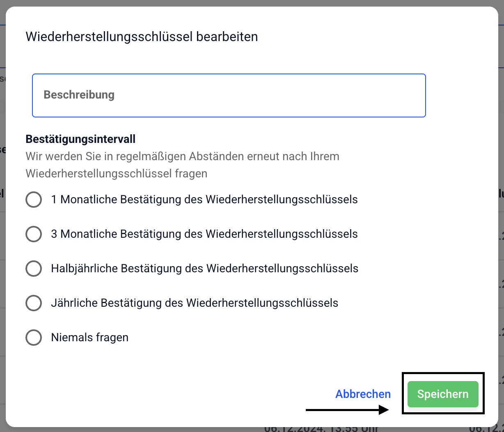Image resolution: width=504 pixels, height=432 pixels.
Task: Click the Beschreibung placeholder text
Action: (x=79, y=95)
